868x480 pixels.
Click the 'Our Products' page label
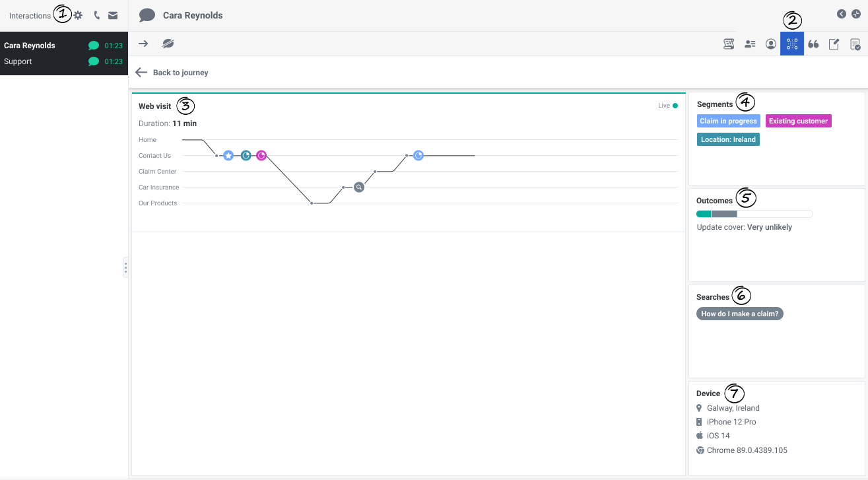158,203
